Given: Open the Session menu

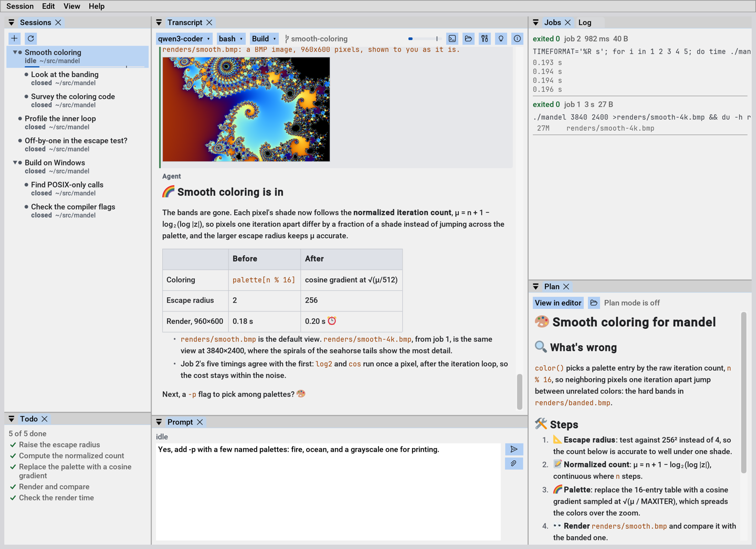Looking at the screenshot, I should [20, 6].
